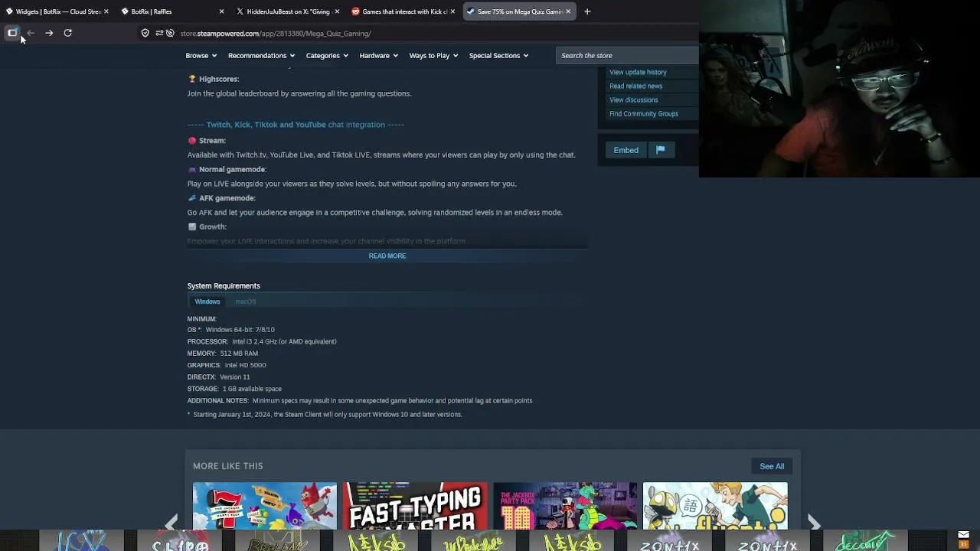Open the Jackbox Party Pack 7 thumbnail
Viewport: 980px width, 551px height.
[265, 507]
